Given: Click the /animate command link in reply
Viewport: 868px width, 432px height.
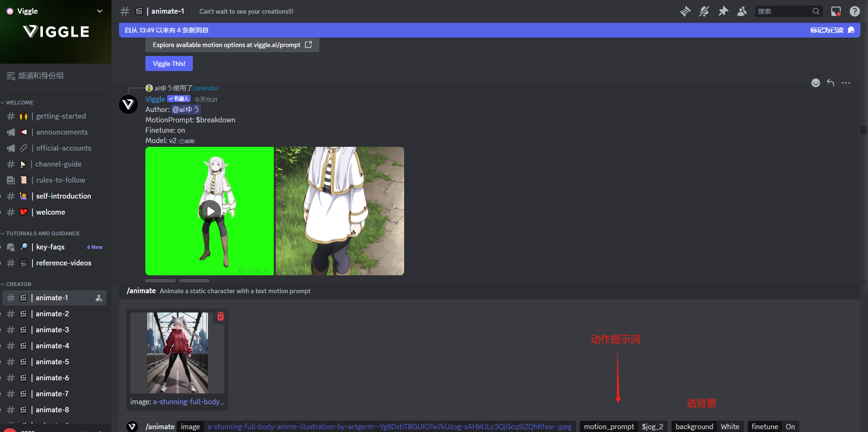Looking at the screenshot, I should pyautogui.click(x=206, y=88).
